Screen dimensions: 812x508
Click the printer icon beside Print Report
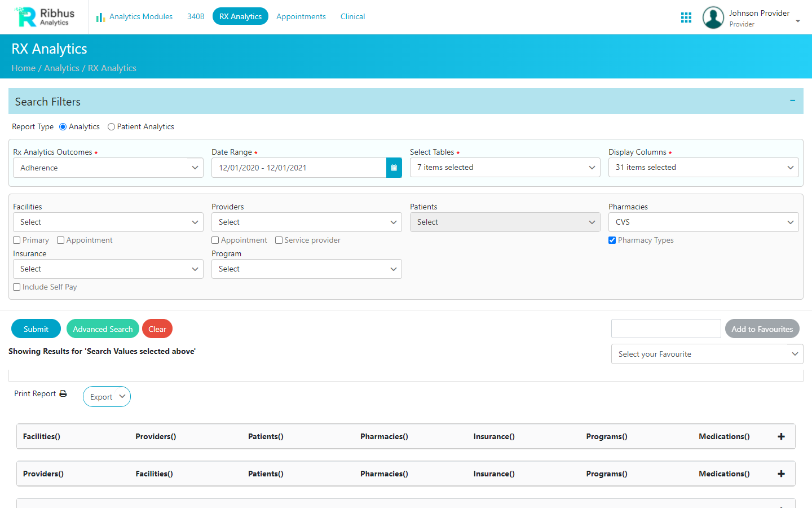pyautogui.click(x=63, y=393)
